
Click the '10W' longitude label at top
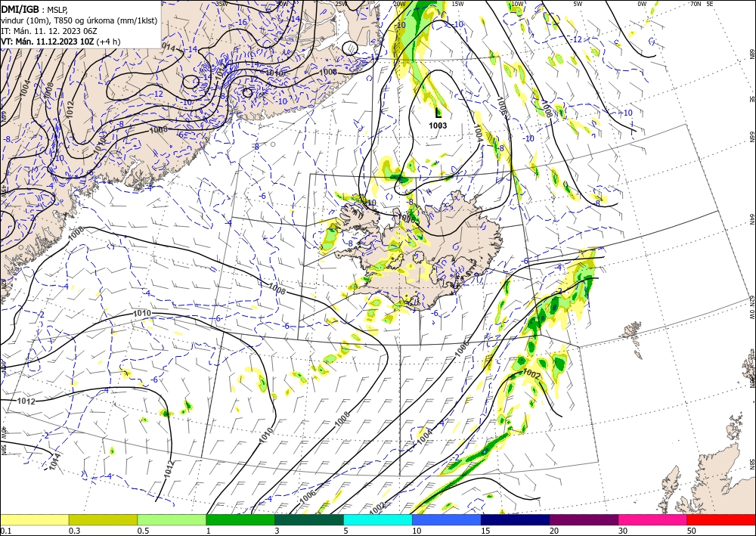click(517, 4)
